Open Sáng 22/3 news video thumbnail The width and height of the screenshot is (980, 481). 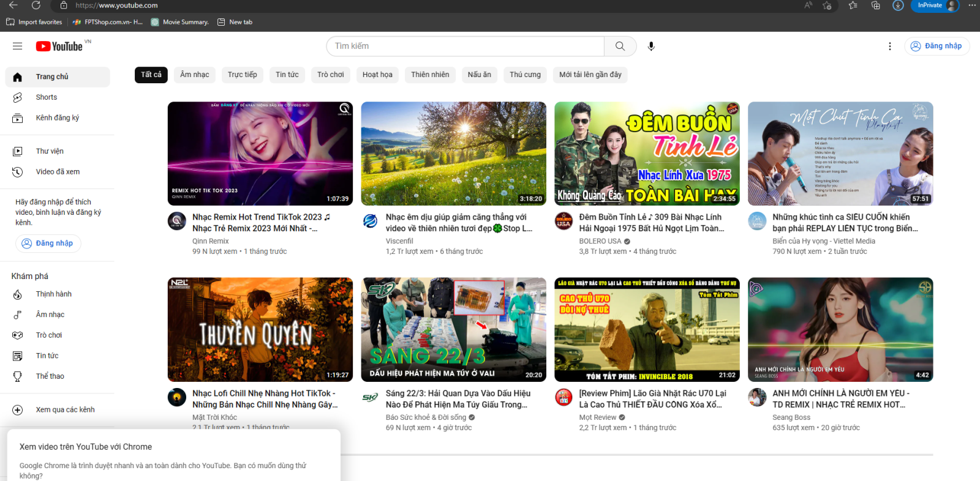(x=453, y=330)
